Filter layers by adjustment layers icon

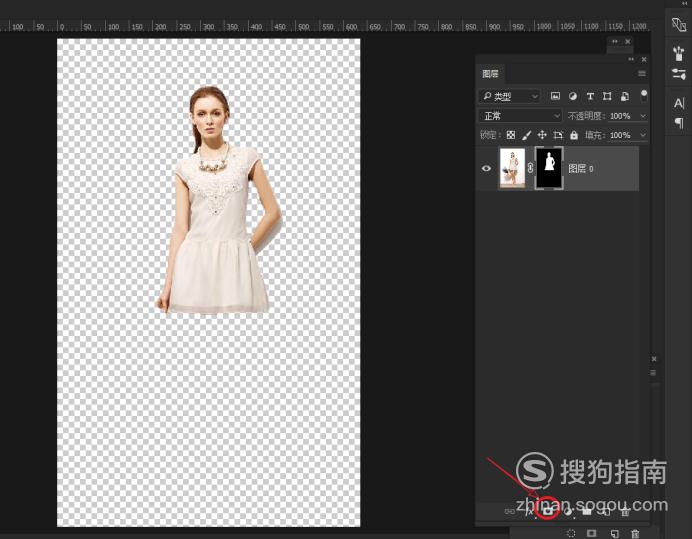[x=572, y=96]
